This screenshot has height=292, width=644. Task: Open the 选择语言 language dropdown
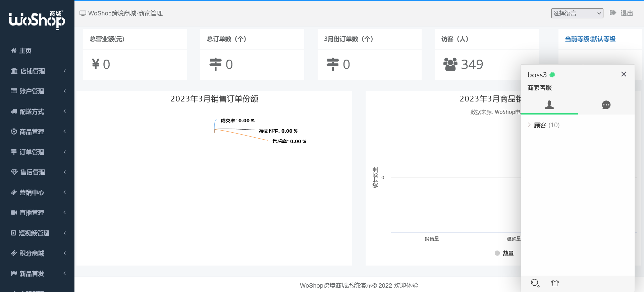[x=577, y=13]
